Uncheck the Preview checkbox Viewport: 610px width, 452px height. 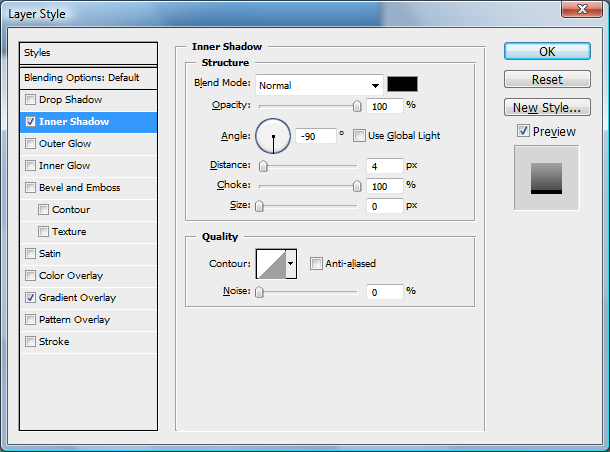pyautogui.click(x=523, y=131)
